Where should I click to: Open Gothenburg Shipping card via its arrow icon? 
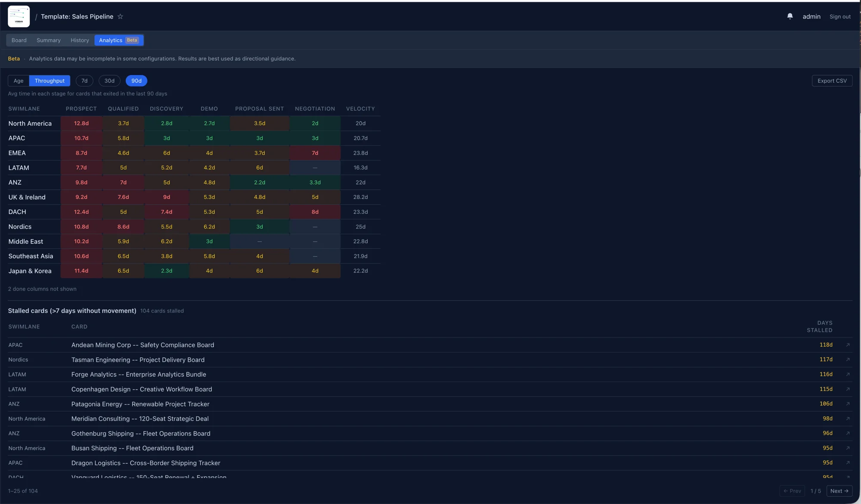click(848, 433)
